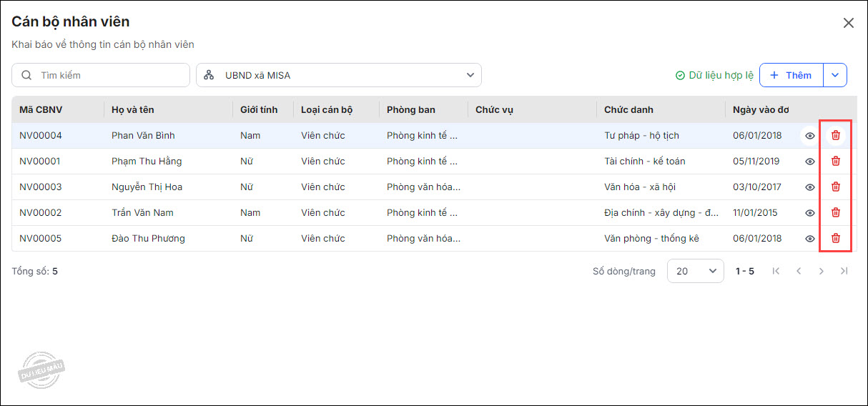The width and height of the screenshot is (868, 406).
Task: Go to the next page arrow
Action: [822, 272]
